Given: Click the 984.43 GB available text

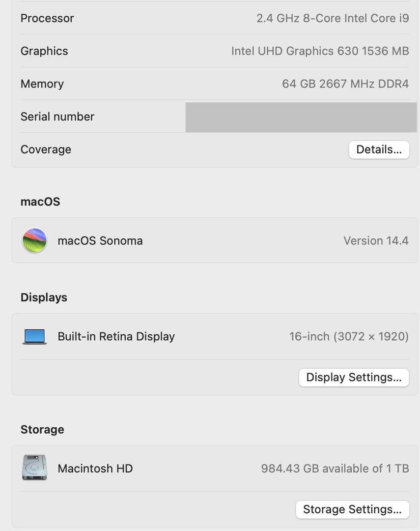Looking at the screenshot, I should tap(335, 468).
